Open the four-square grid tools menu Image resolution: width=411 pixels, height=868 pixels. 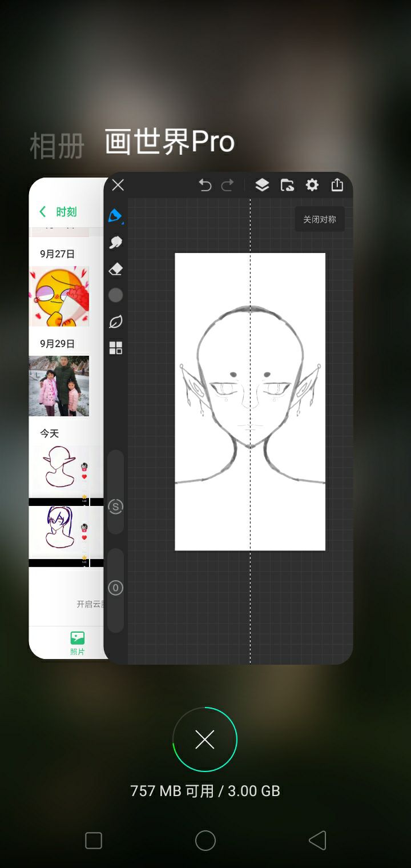115,348
